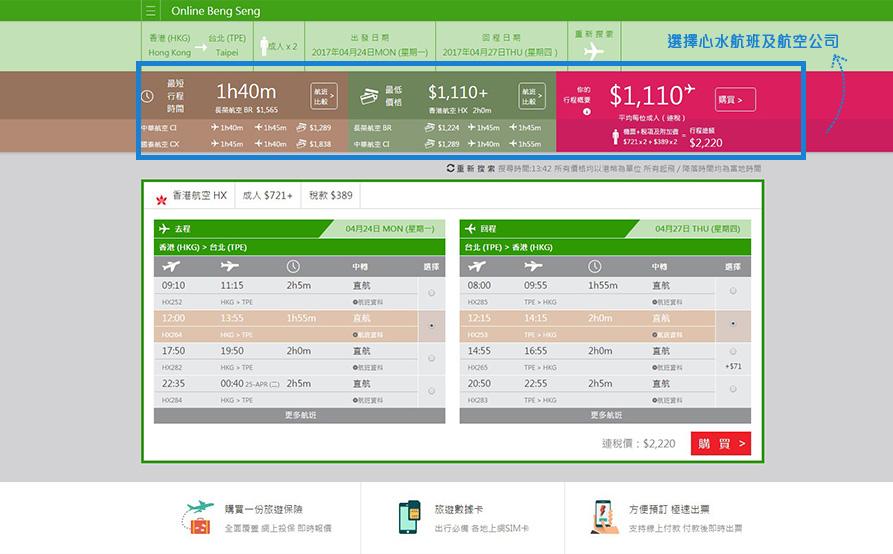893x554 pixels.
Task: Open the 成人 $721+ tab
Action: pos(268,196)
